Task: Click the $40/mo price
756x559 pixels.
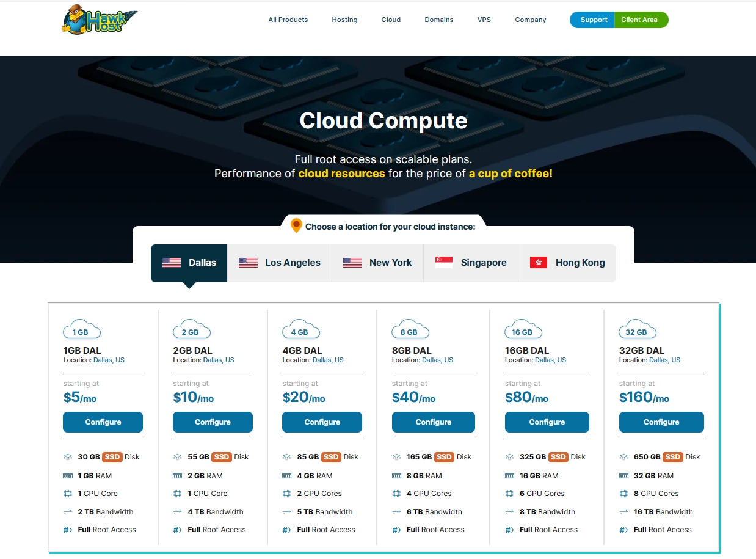Action: pos(413,398)
